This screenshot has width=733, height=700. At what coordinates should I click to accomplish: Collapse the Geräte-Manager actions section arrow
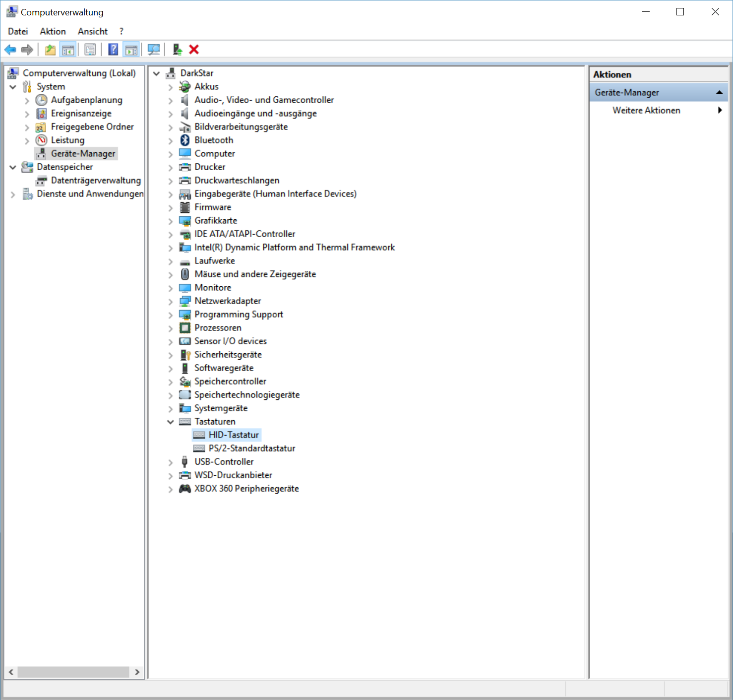click(x=719, y=93)
